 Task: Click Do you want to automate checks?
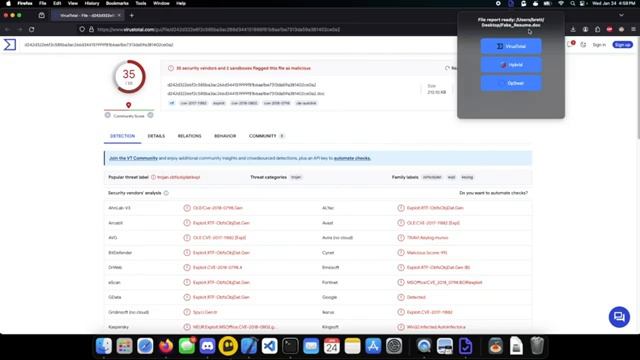[x=493, y=193]
